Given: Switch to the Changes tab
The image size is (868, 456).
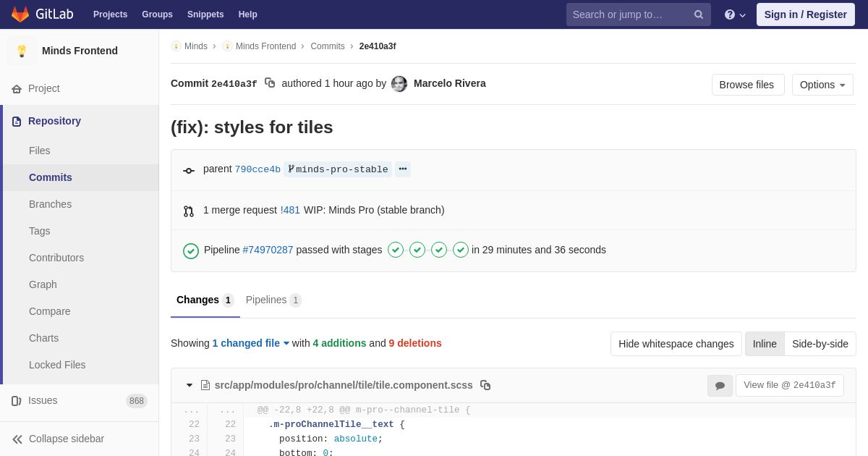Looking at the screenshot, I should tap(205, 300).
